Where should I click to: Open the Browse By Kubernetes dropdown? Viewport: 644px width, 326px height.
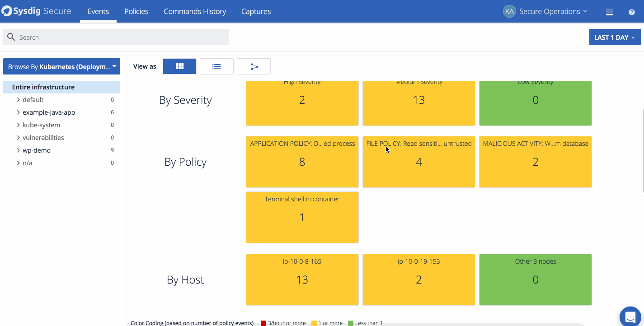point(61,66)
